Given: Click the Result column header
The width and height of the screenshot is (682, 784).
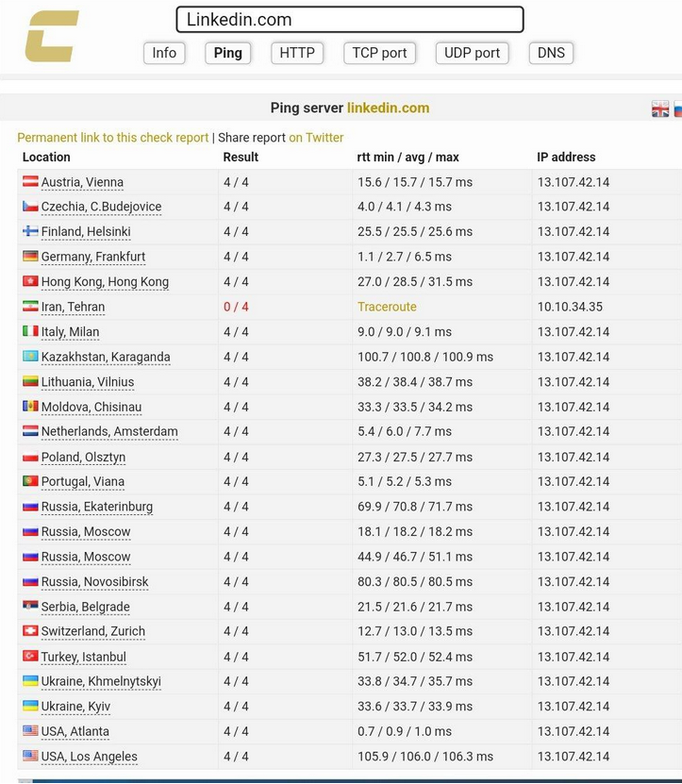Looking at the screenshot, I should (241, 157).
